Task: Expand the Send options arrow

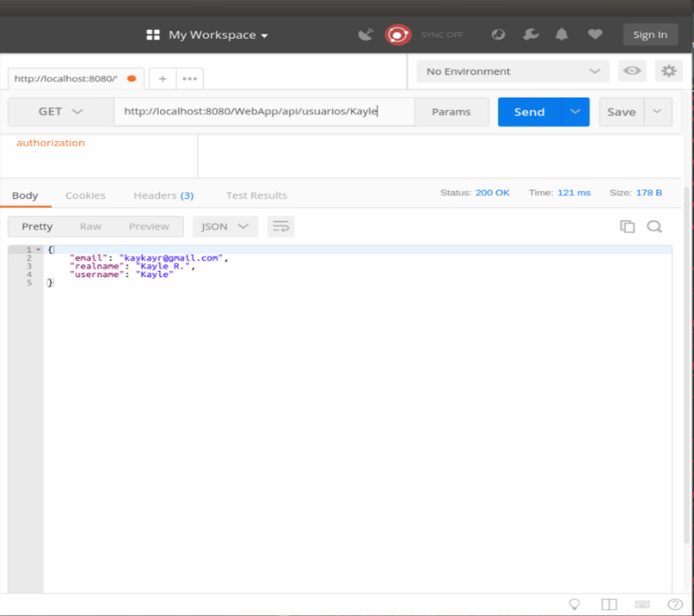Action: pyautogui.click(x=575, y=112)
